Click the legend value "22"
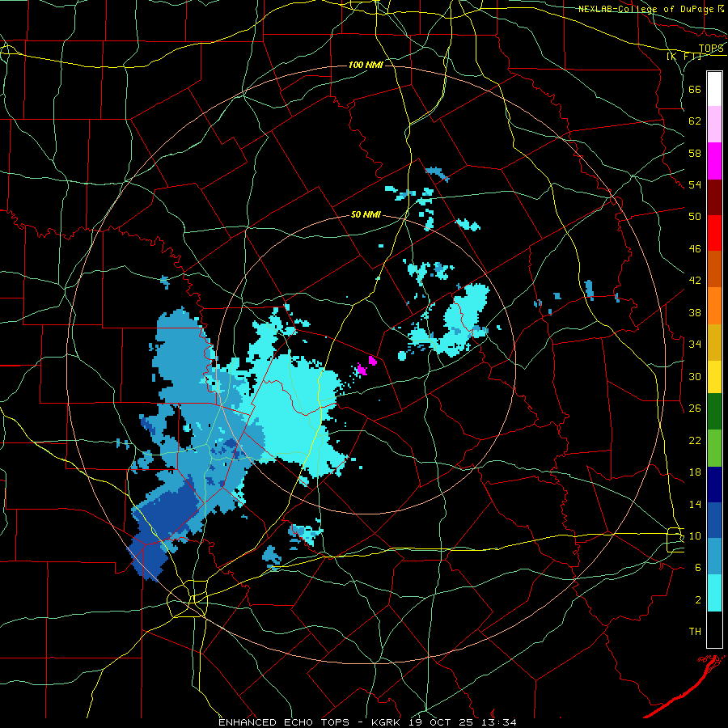The height and width of the screenshot is (728, 728). click(695, 440)
